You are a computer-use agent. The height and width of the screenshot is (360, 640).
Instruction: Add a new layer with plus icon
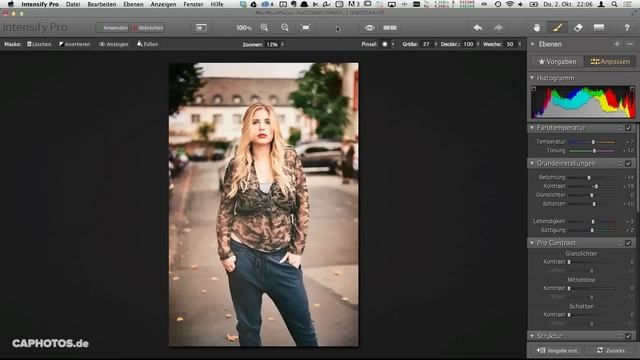tap(617, 44)
